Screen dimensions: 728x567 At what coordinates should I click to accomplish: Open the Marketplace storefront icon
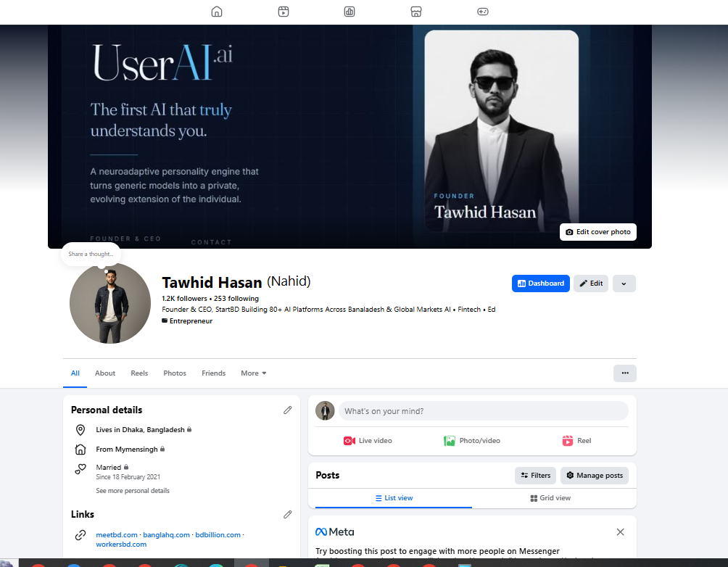coord(416,12)
